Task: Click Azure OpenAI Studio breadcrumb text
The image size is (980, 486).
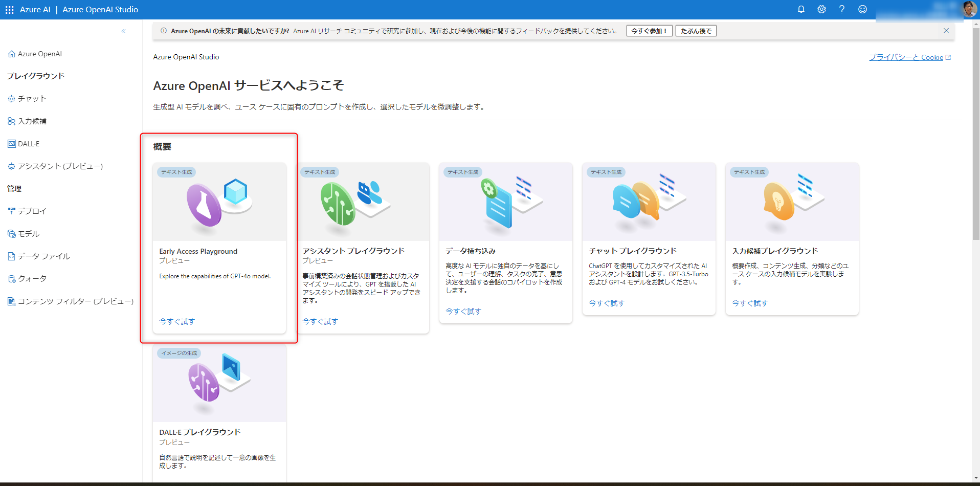Action: coord(186,57)
